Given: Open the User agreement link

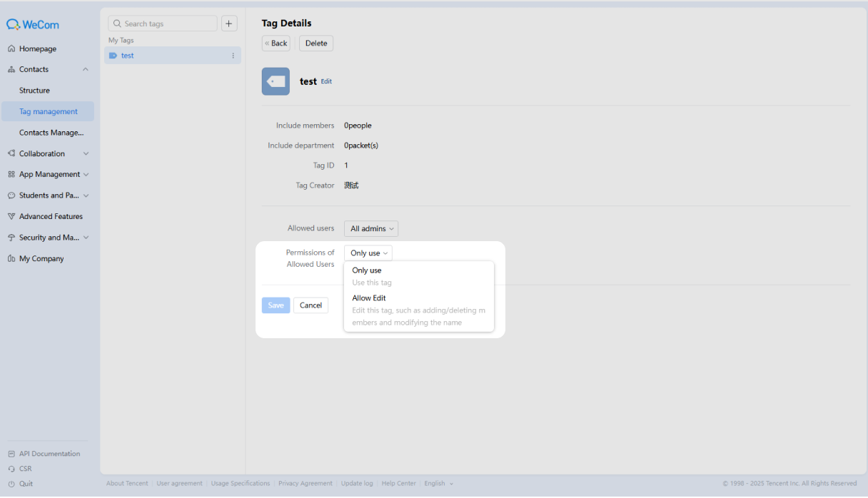Looking at the screenshot, I should coord(179,484).
